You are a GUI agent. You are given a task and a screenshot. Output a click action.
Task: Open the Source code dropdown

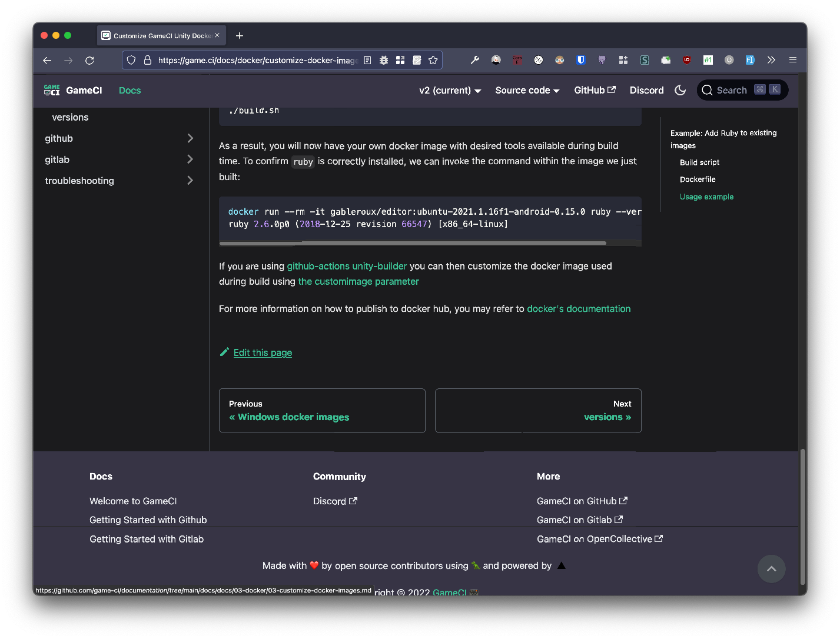pos(527,91)
